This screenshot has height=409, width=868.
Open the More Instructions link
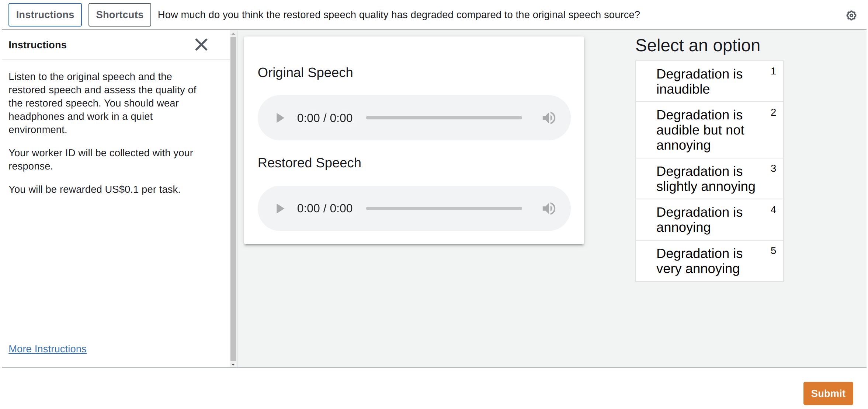(x=48, y=349)
